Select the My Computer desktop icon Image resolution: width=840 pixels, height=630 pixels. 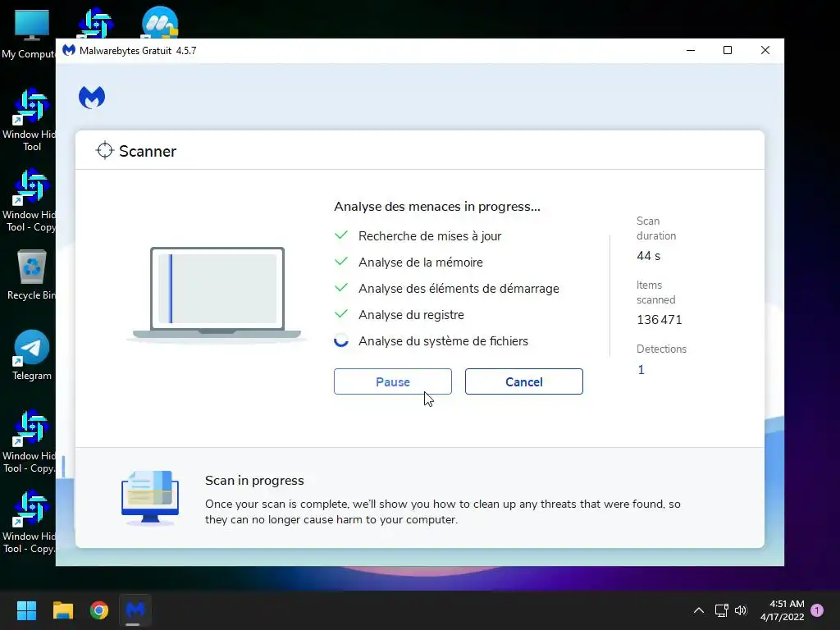tap(29, 34)
